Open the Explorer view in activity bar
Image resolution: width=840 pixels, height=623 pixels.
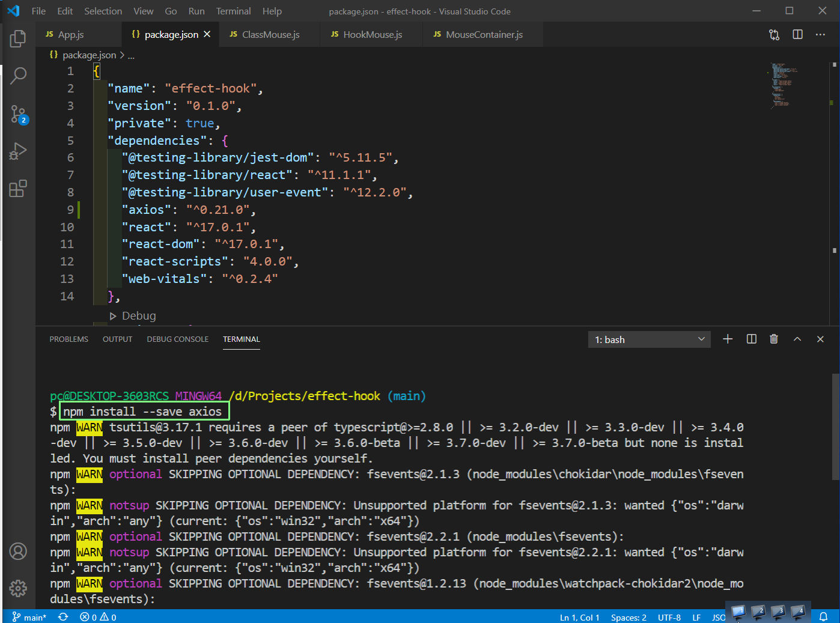pyautogui.click(x=18, y=38)
